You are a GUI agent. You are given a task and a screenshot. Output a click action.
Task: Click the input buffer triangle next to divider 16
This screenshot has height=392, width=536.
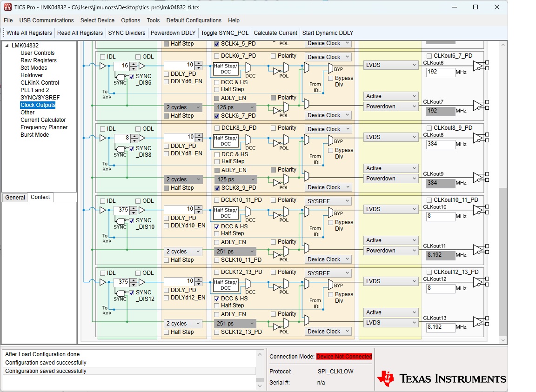pos(102,66)
